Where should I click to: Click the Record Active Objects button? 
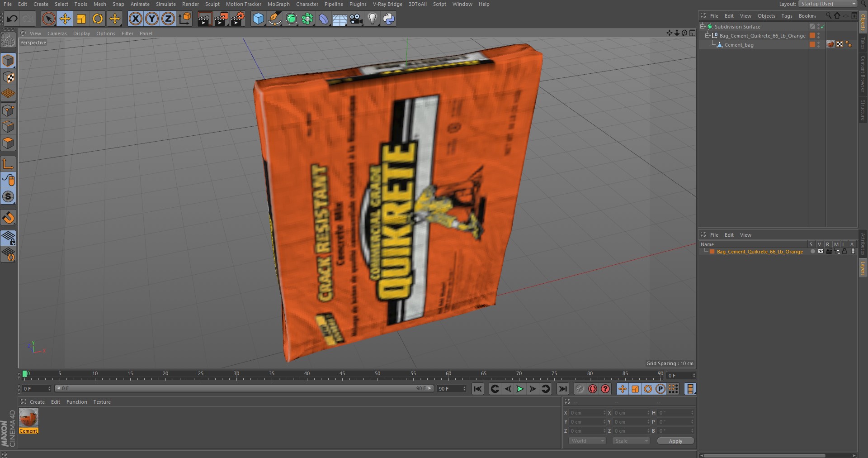[580, 389]
